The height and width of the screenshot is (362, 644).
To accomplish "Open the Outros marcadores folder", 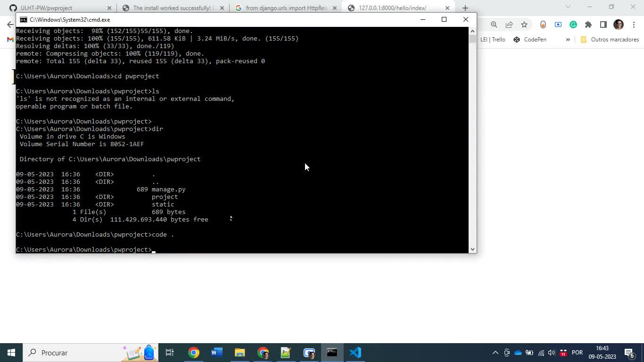I will 611,40.
